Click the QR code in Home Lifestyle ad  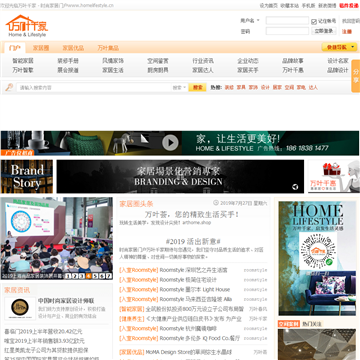coord(318,251)
